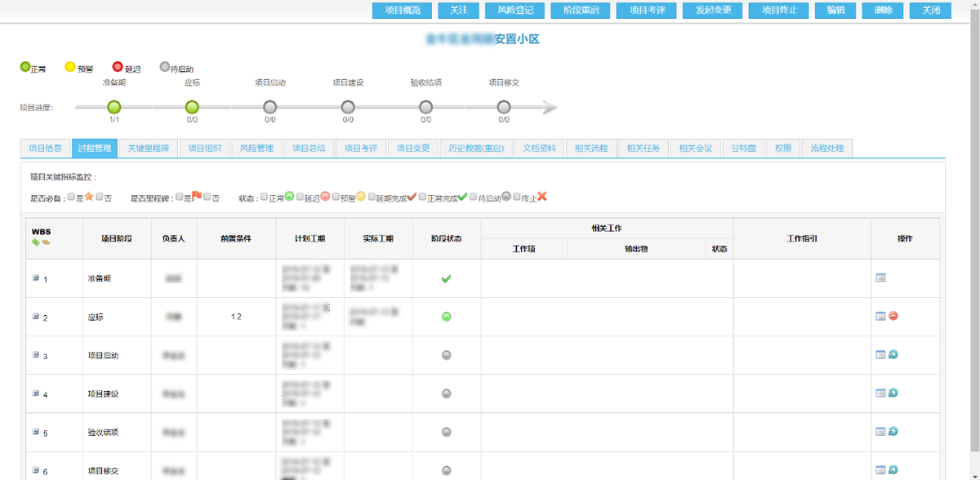Check the 是否里程碑 '是' flag checkbox
980x480 pixels.
coord(180,197)
